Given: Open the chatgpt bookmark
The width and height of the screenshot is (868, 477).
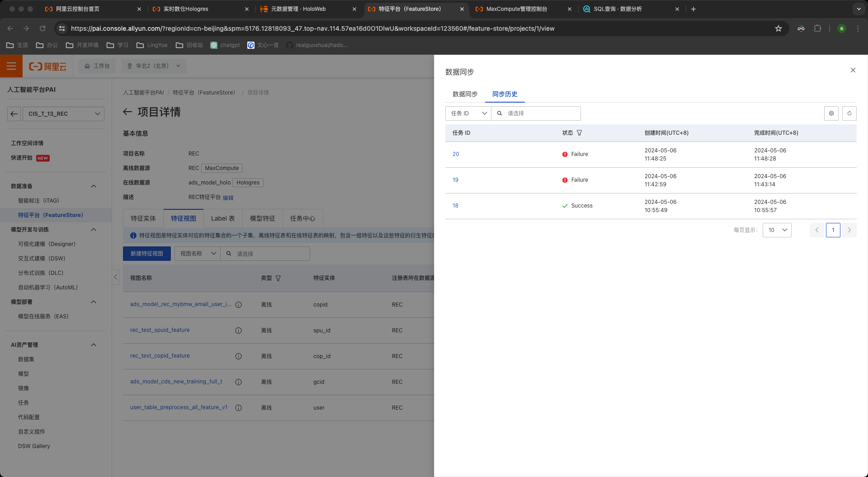Looking at the screenshot, I should coord(225,45).
